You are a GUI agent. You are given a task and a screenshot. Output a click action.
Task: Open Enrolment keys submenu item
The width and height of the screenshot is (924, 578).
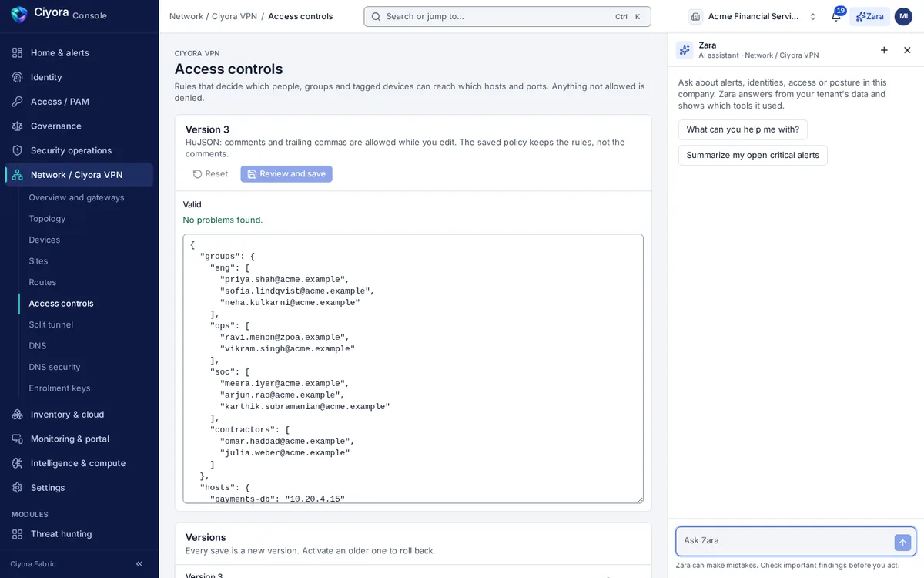(x=59, y=388)
